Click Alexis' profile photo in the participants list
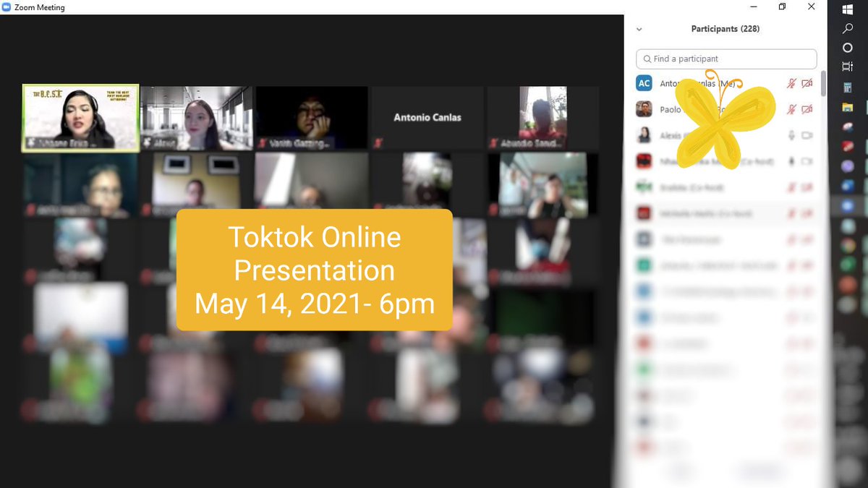Image resolution: width=868 pixels, height=488 pixels. [x=644, y=135]
